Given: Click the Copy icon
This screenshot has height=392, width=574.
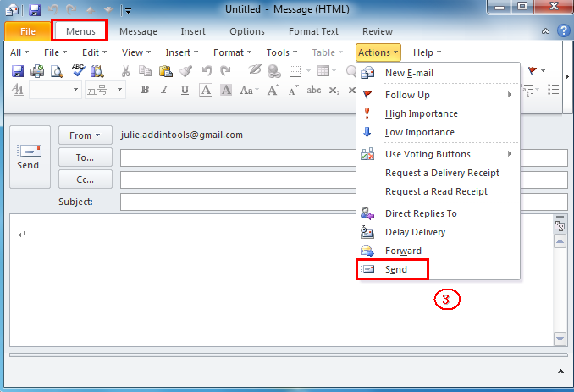Looking at the screenshot, I should 145,70.
